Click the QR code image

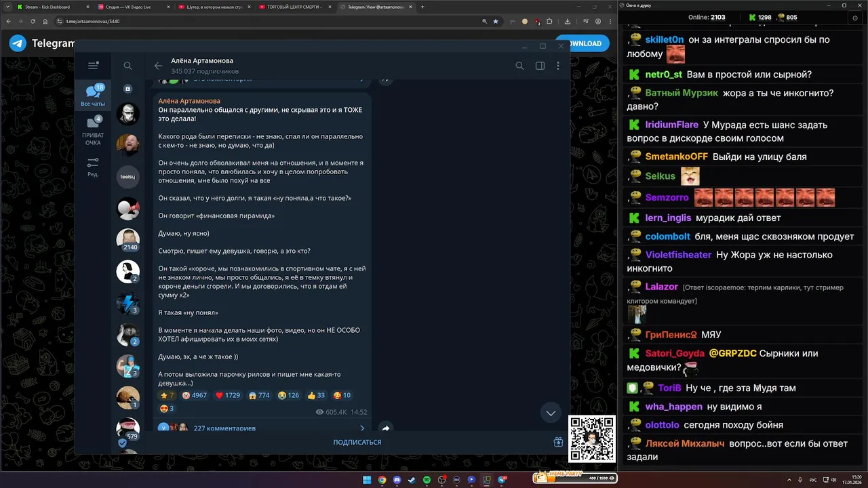[x=591, y=439]
